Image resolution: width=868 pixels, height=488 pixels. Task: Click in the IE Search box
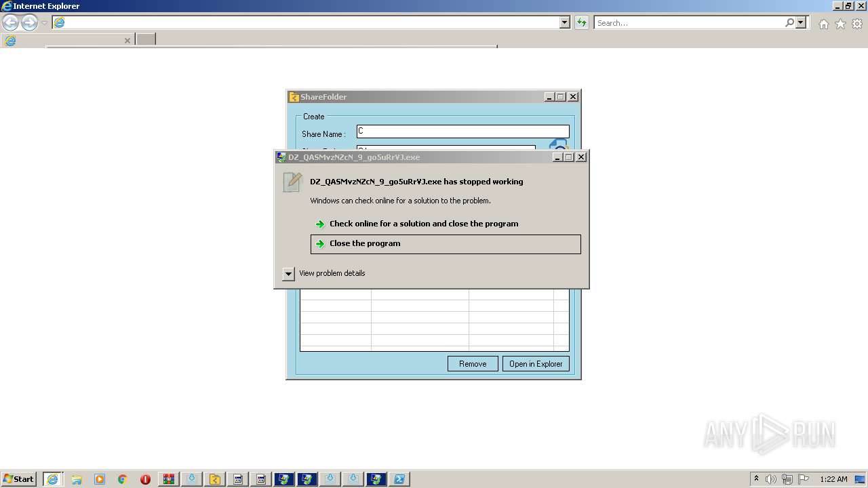pos(688,22)
